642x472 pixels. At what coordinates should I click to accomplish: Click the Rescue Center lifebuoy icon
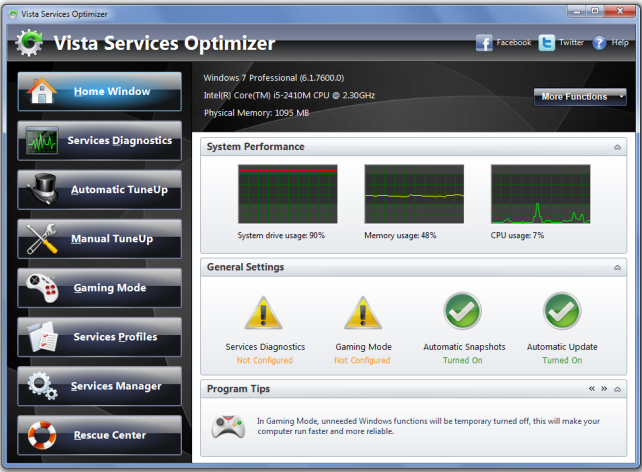tap(42, 435)
